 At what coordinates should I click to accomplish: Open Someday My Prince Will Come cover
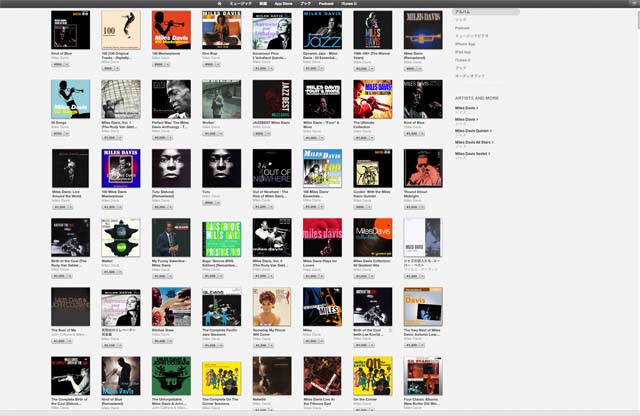272,307
